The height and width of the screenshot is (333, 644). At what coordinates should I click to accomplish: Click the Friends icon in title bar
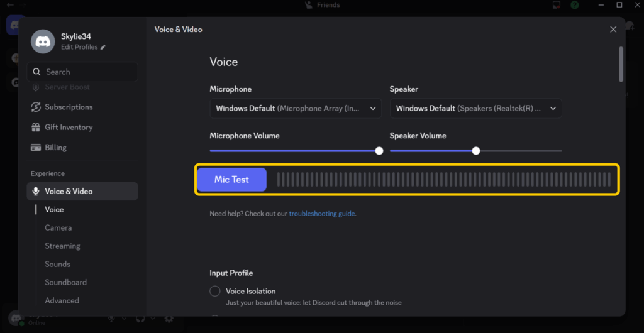(x=309, y=5)
